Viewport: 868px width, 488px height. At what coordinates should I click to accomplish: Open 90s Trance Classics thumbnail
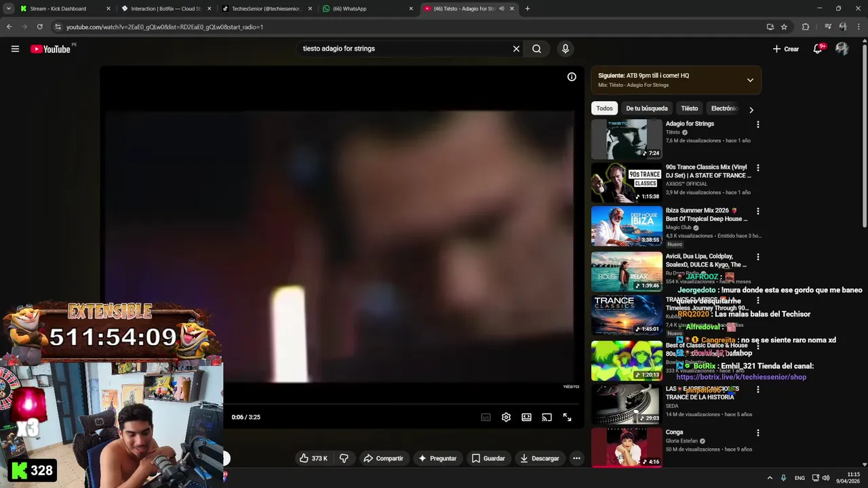pyautogui.click(x=627, y=183)
